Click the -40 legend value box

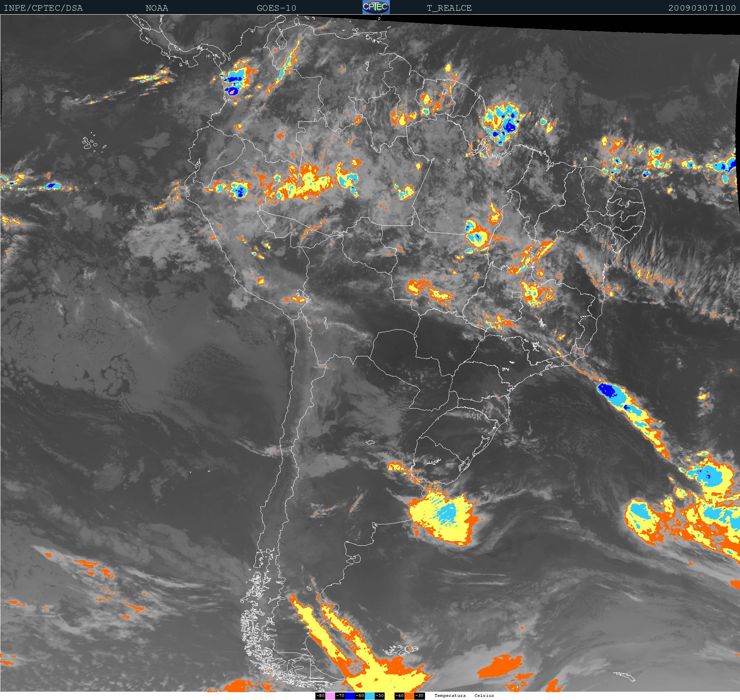coord(399,696)
